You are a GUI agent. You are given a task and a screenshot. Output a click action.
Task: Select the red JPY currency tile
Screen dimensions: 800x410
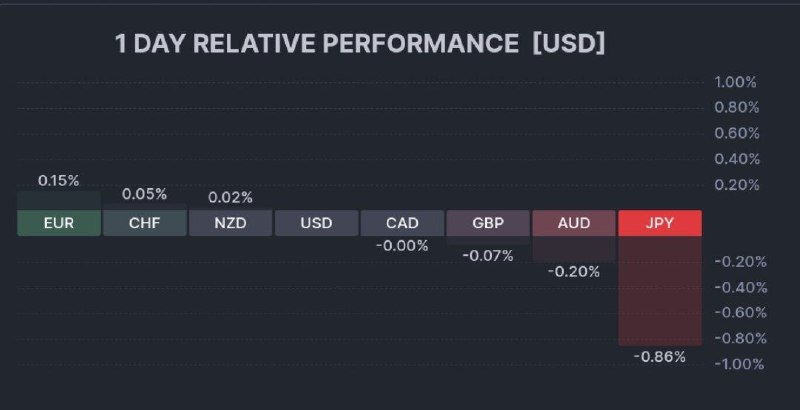pos(660,223)
